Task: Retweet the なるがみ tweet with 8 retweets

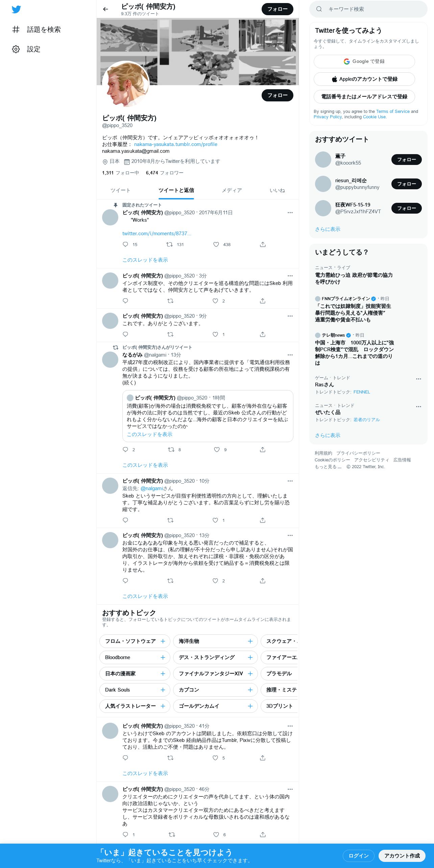Action: [171, 450]
